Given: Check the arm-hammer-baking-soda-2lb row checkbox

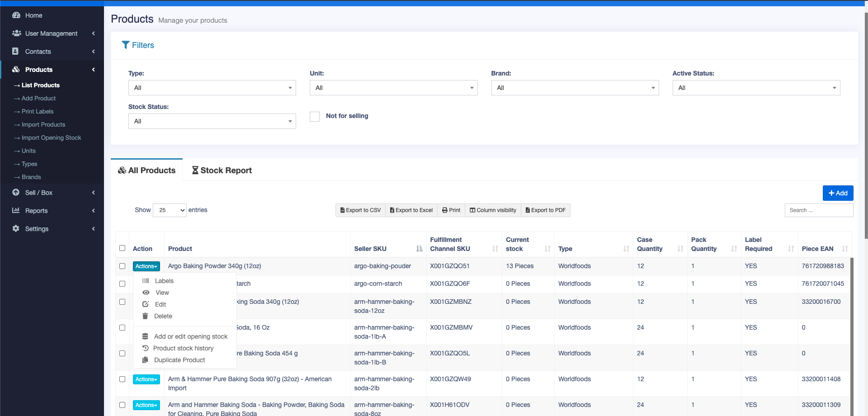Looking at the screenshot, I should 122,379.
